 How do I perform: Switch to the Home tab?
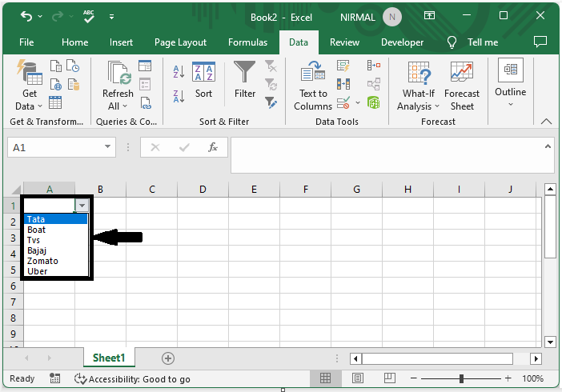click(x=75, y=42)
